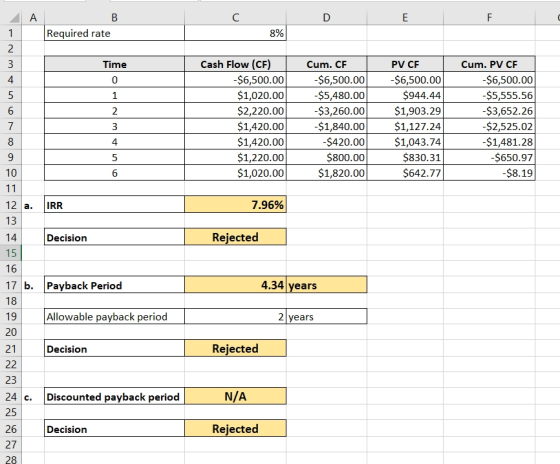This screenshot has width=560, height=464.
Task: Select PV CF cell $830.31
Action: tap(405, 157)
